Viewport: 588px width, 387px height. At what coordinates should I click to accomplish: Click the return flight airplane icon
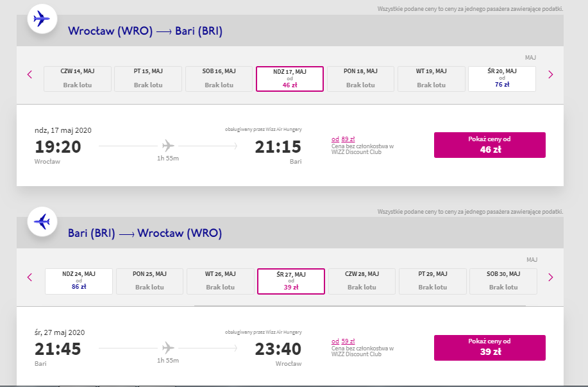coord(42,221)
